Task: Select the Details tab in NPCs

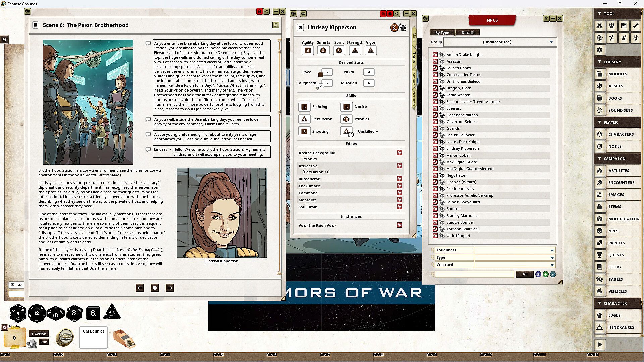Action: coord(468,33)
